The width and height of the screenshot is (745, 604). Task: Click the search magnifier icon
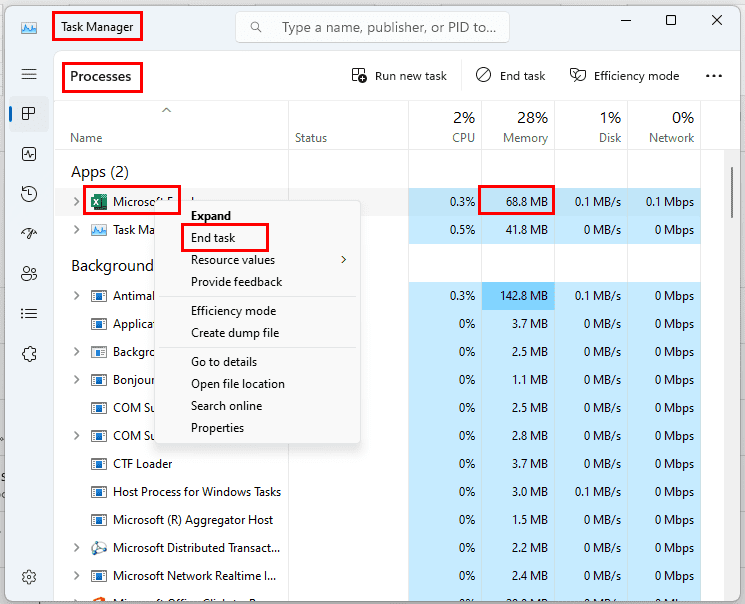point(256,27)
